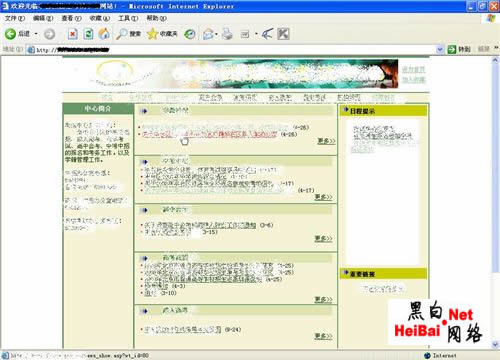Click the last grey square toolbar icon
Screen dimensions: 500x360
(283, 34)
